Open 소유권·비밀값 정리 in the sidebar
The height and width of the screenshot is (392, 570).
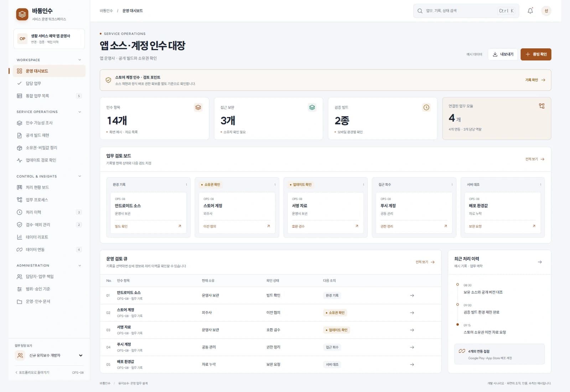coord(49,148)
